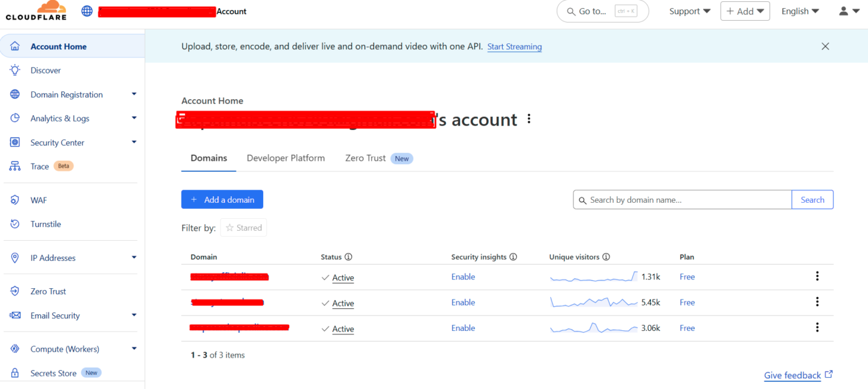868x389 pixels.
Task: Expand the Domain Registration chevron
Action: (x=134, y=94)
